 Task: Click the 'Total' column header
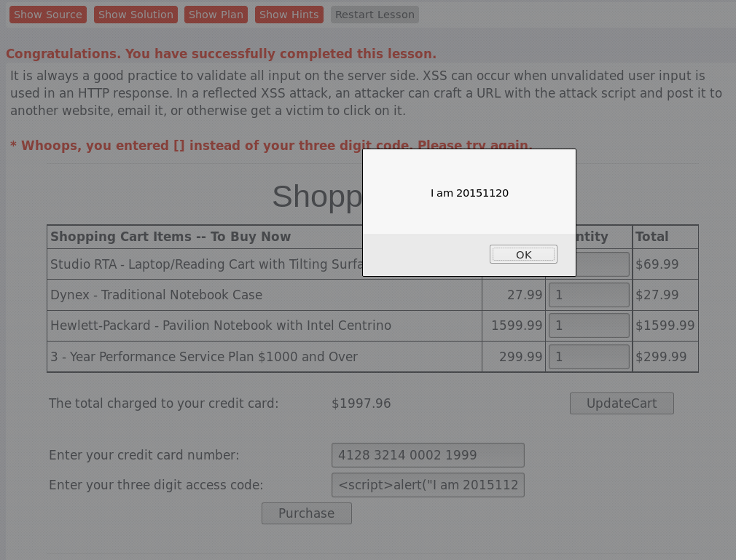tap(651, 237)
